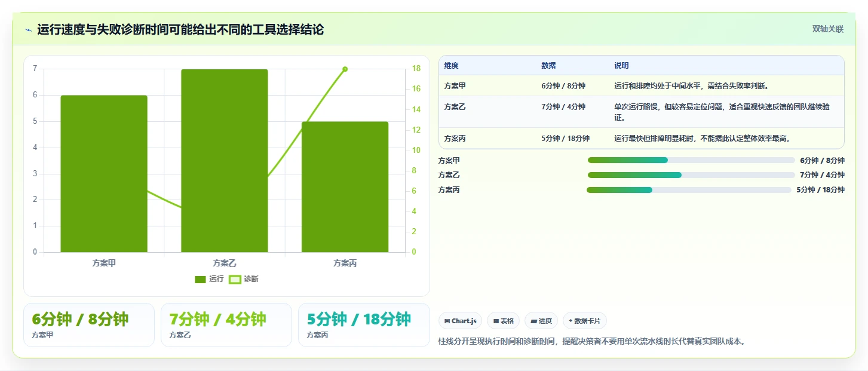
Task: Click the 双轴关联 label
Action: [827, 29]
